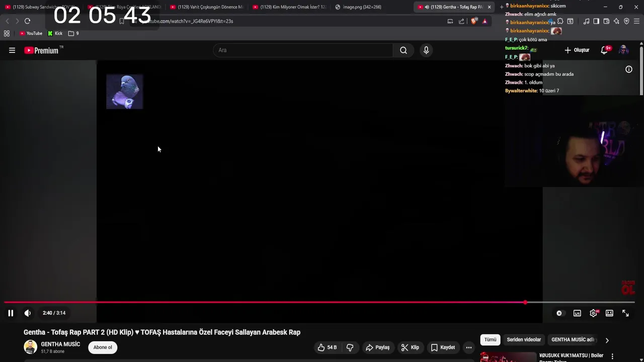
Task: Select GENTHA MUSİC adlı filter chip
Action: tap(574, 340)
